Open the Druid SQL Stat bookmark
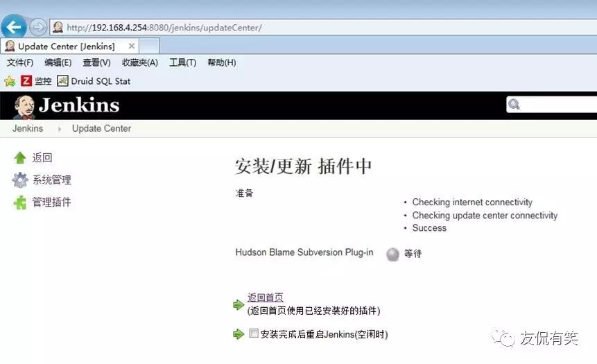The width and height of the screenshot is (597, 364). (x=101, y=81)
